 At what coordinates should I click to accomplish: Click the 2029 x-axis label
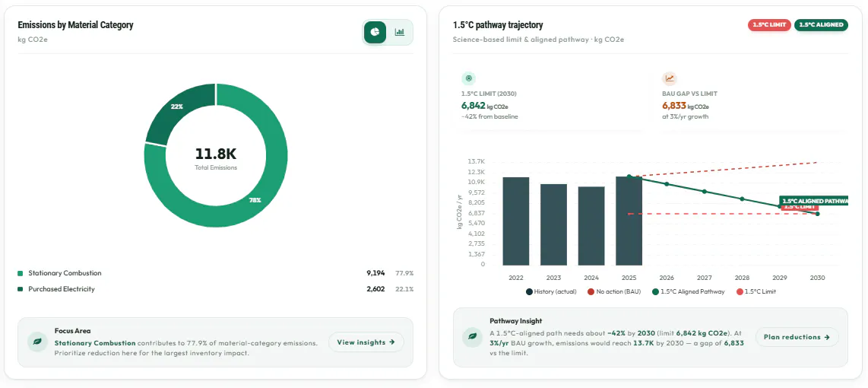[779, 277]
